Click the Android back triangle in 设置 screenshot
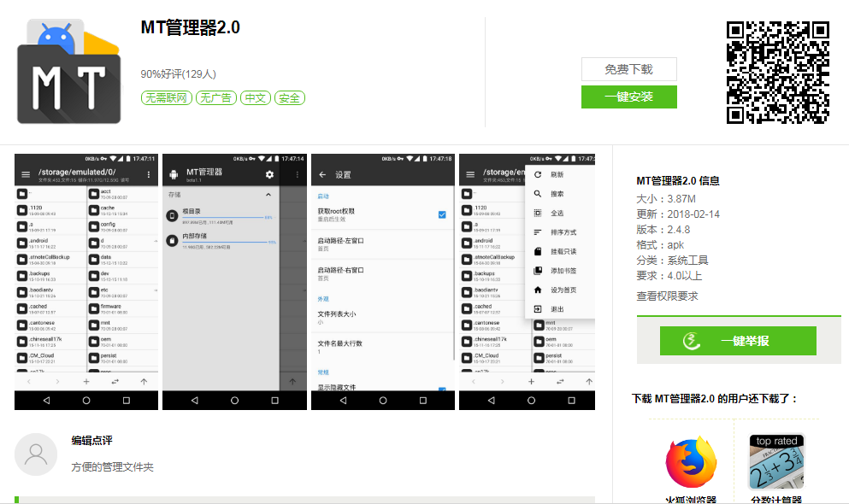Screen dimensions: 849x504 tap(343, 401)
